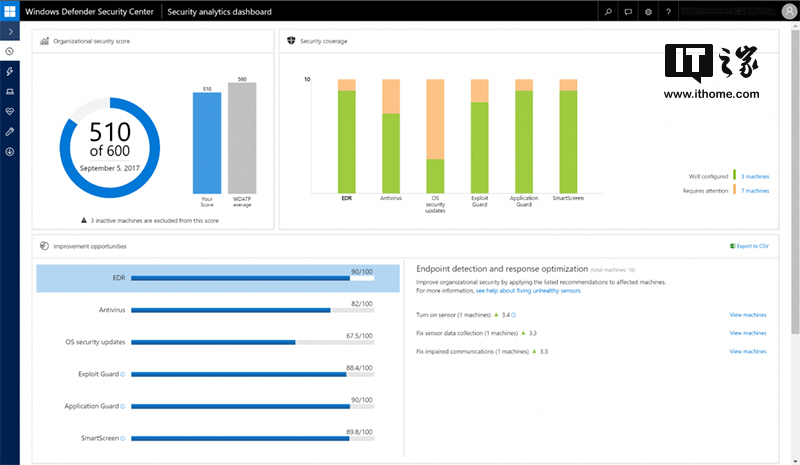
Task: Open the dashboard gauge icon in sidebar
Action: coord(9,51)
